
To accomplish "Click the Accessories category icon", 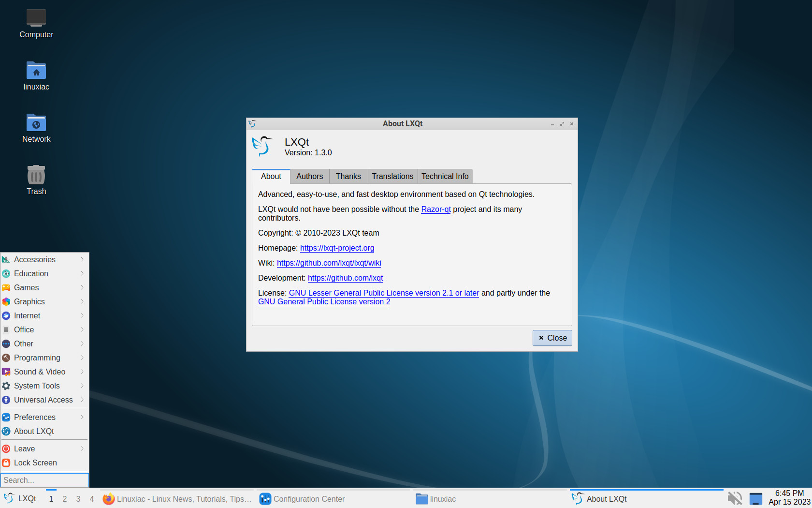I will click(x=6, y=260).
